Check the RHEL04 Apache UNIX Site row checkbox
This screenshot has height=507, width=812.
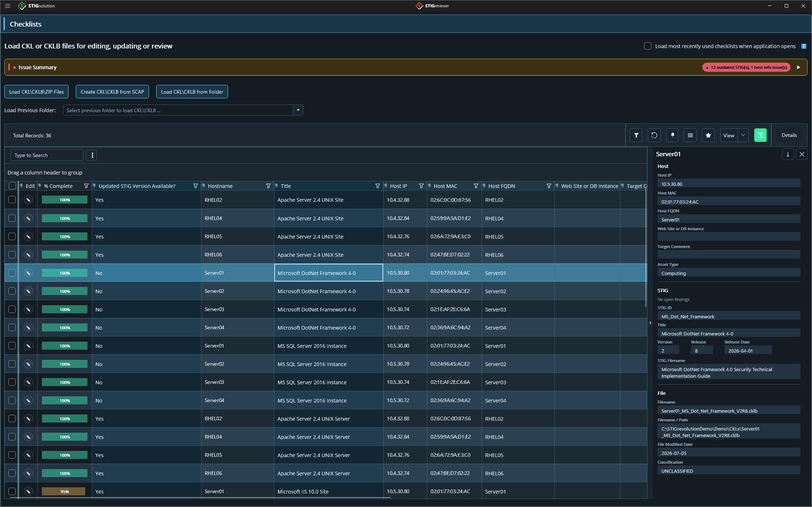(x=12, y=218)
